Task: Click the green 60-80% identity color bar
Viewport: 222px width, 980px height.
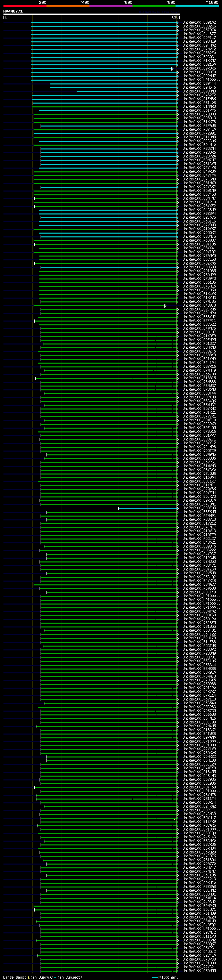Action: (x=154, y=6)
